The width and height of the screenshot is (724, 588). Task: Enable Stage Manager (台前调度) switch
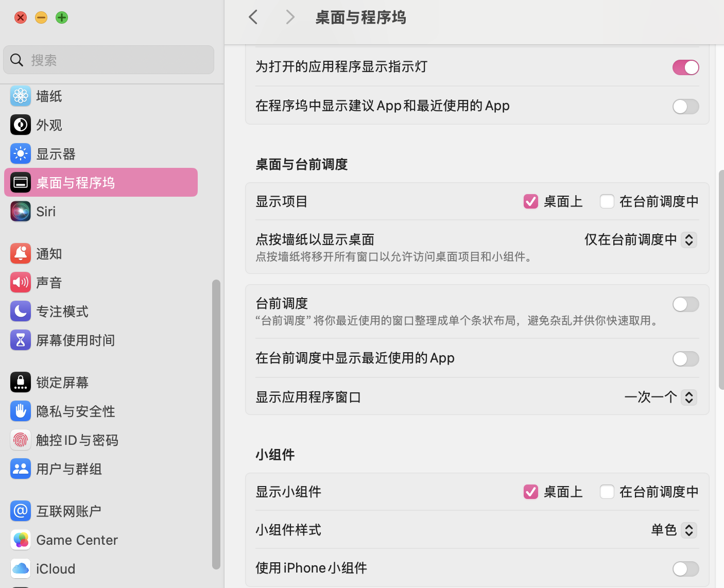pos(685,304)
